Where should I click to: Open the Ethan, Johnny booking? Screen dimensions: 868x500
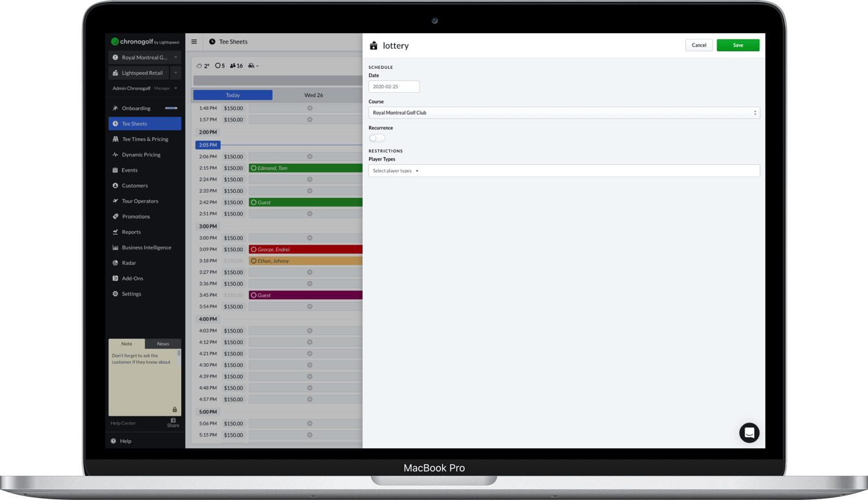[305, 261]
